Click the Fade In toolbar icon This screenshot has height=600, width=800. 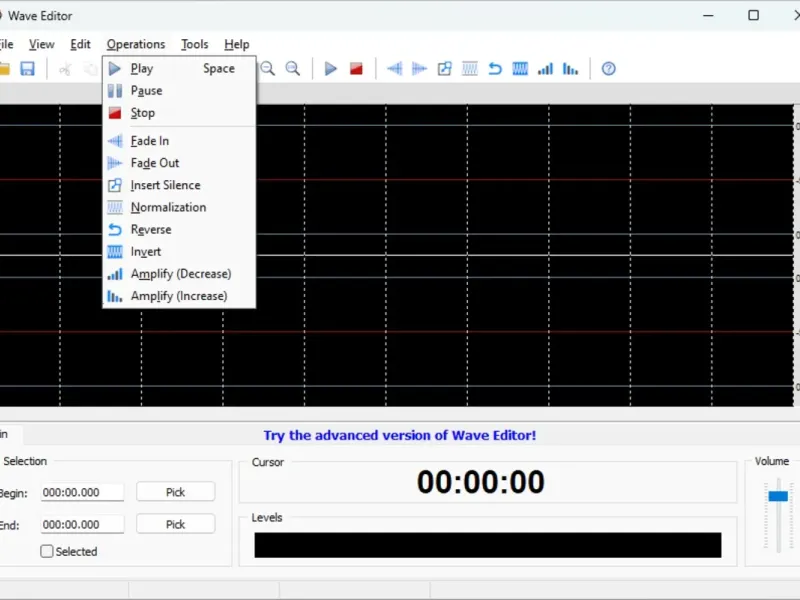(395, 69)
